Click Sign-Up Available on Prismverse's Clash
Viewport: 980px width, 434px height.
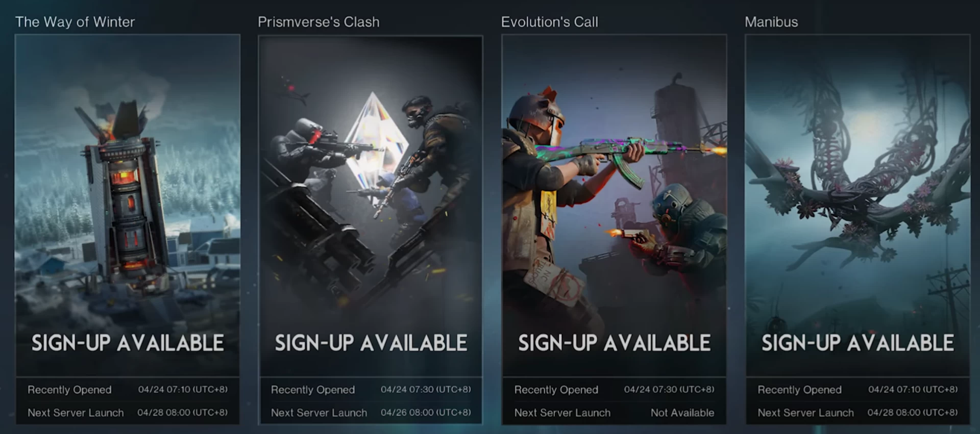(371, 343)
